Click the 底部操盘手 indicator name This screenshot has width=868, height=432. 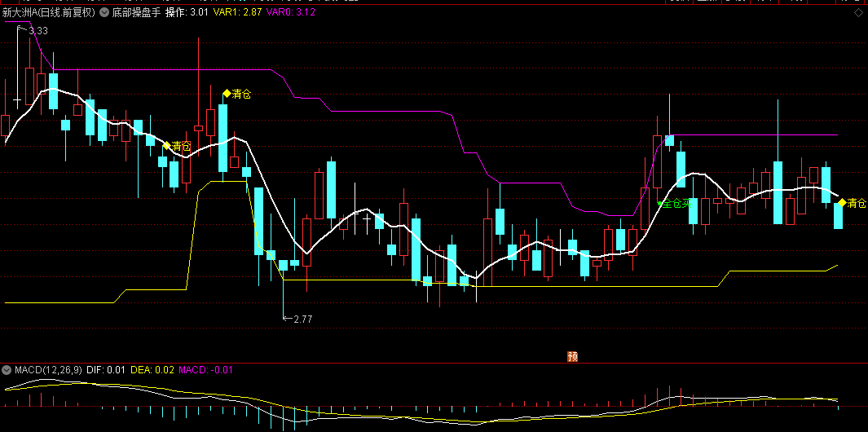pos(137,12)
